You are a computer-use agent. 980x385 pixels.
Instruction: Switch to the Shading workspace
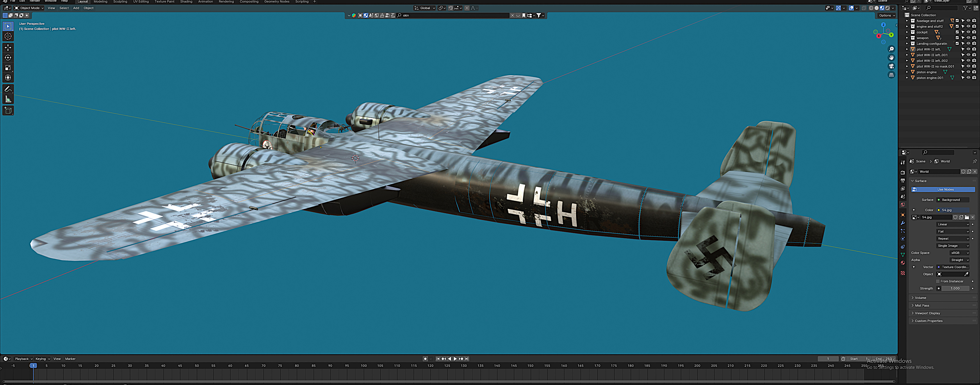186,2
